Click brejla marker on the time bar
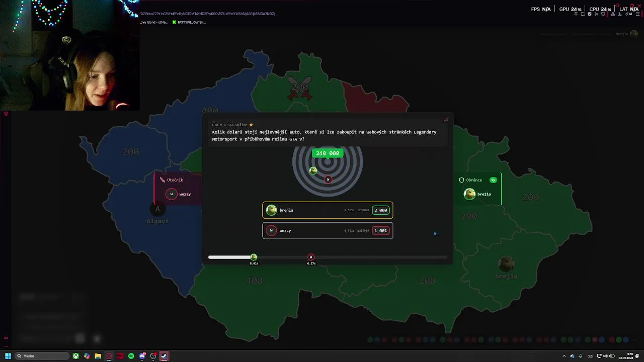This screenshot has width=644, height=362. point(254,257)
